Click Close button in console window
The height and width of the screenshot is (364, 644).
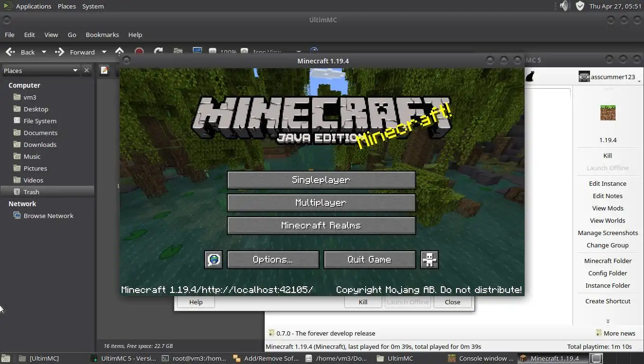point(453,302)
